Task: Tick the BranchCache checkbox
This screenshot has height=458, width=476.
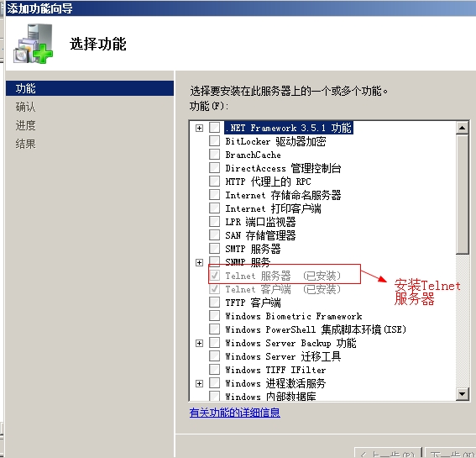Action: pyautogui.click(x=214, y=155)
